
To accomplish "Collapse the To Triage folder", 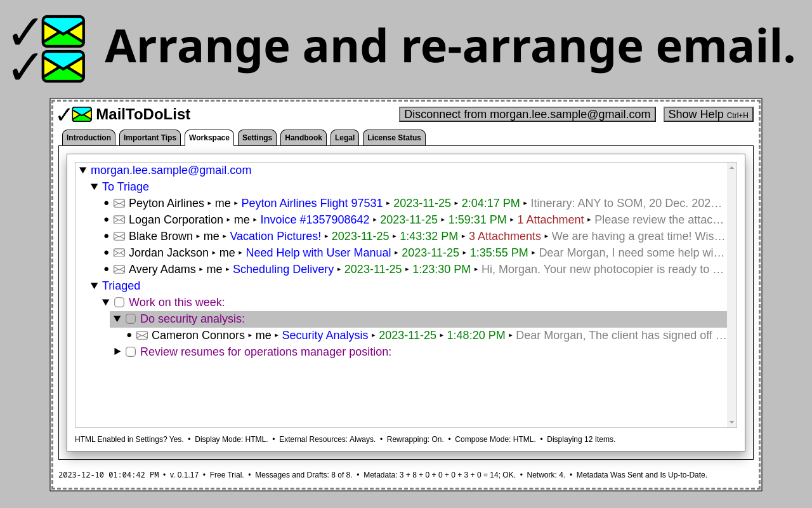I will tap(94, 187).
